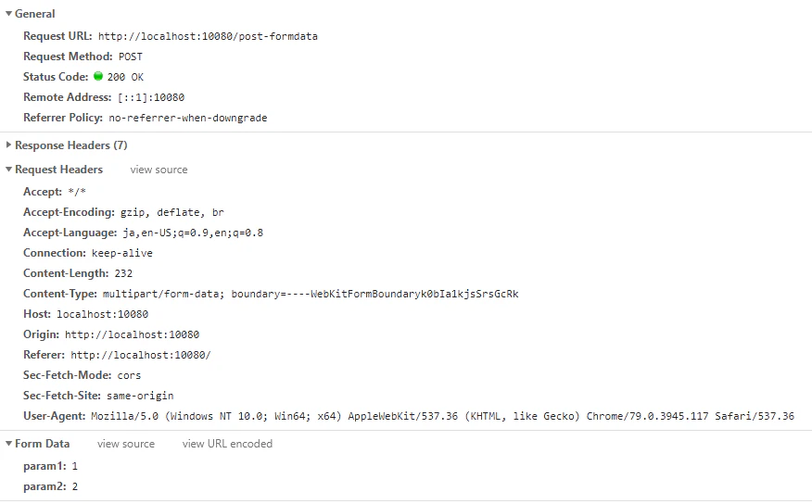
Task: Click the Sec-Fetch-Site header value
Action: pos(140,396)
